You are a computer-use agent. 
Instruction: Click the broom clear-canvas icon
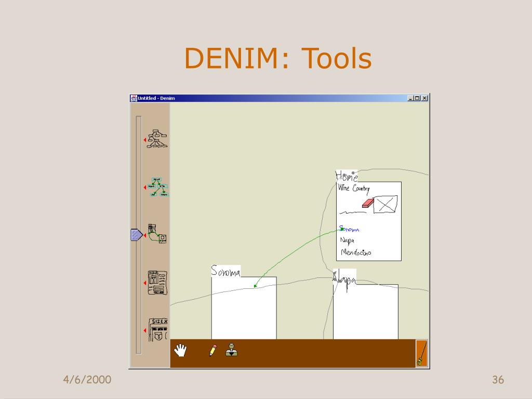click(x=421, y=354)
